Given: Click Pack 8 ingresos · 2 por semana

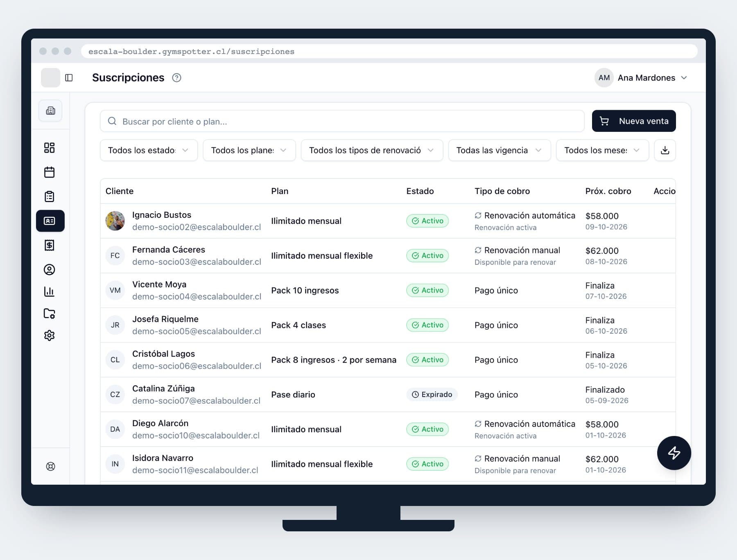Looking at the screenshot, I should point(333,360).
